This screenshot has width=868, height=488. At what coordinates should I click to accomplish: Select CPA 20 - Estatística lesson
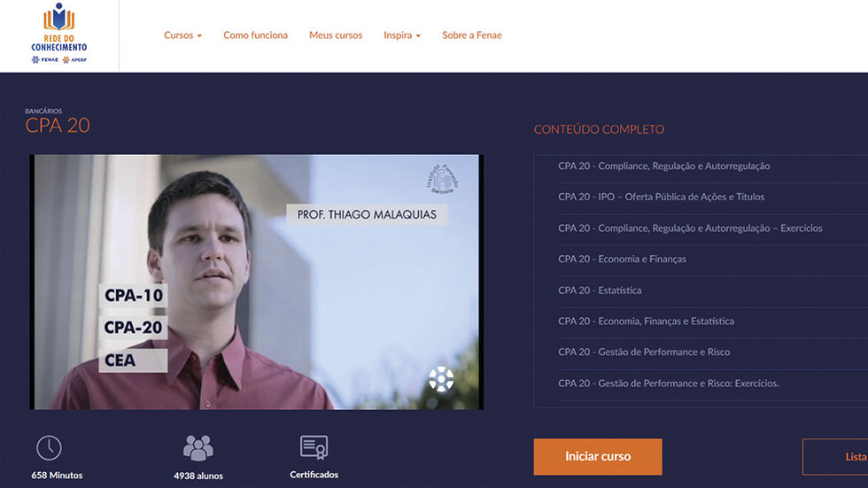600,290
